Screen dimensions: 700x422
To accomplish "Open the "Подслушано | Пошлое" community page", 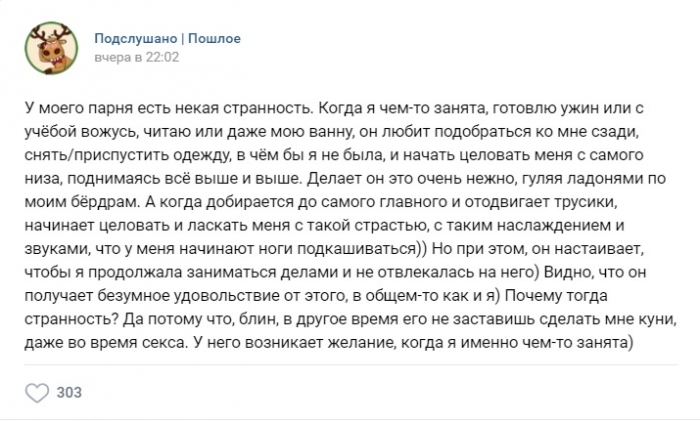I will [167, 39].
